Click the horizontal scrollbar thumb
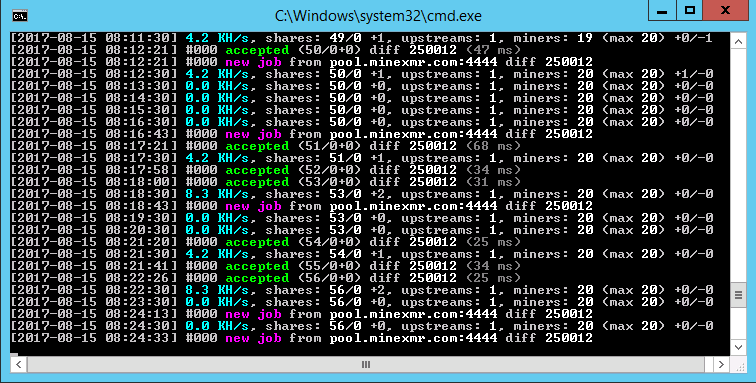This screenshot has height=383, width=756. (x=366, y=364)
